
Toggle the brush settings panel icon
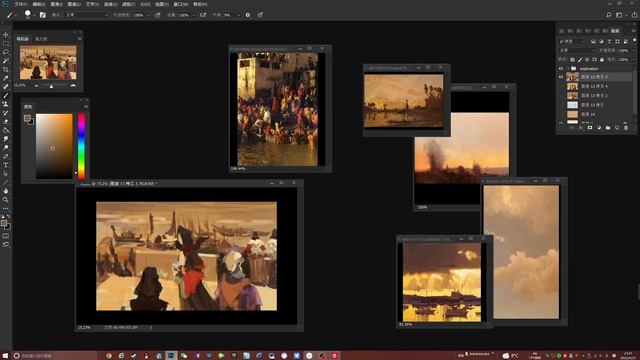[42, 15]
